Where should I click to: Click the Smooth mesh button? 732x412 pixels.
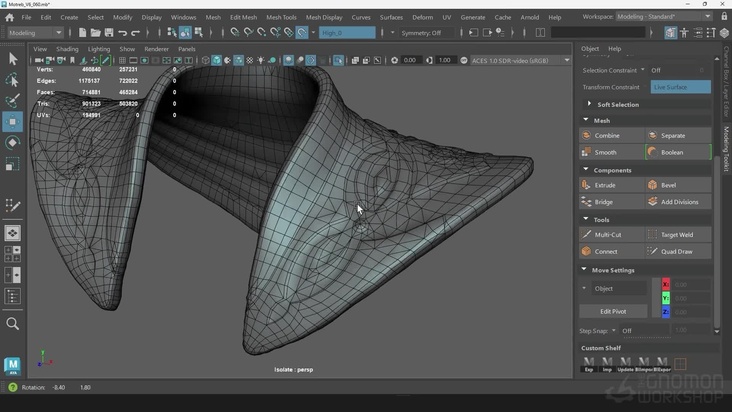tap(612, 152)
